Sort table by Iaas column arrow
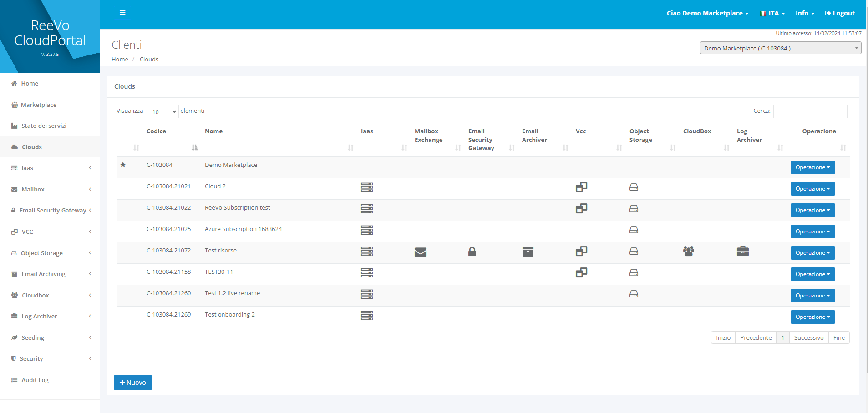The width and height of the screenshot is (868, 413). click(404, 147)
